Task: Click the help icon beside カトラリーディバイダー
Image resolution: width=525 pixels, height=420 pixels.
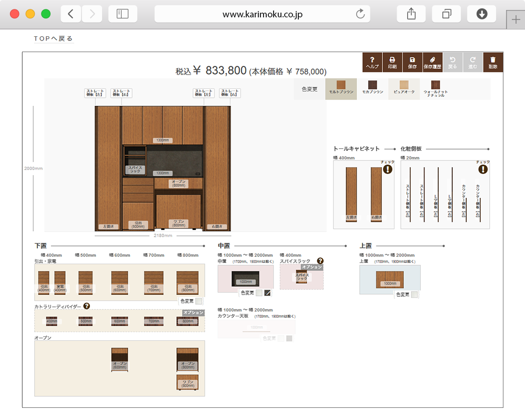Action: [x=87, y=306]
